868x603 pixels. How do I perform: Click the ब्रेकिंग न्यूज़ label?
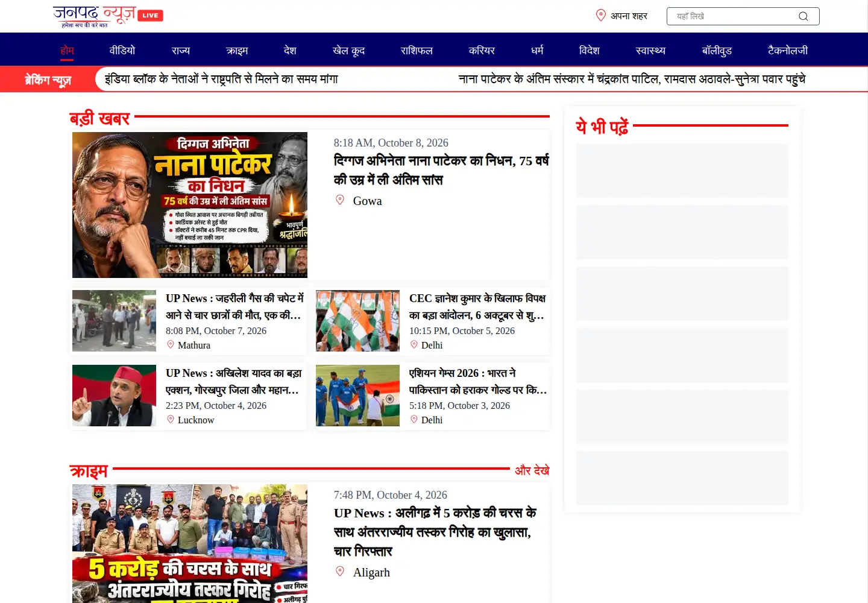[48, 80]
